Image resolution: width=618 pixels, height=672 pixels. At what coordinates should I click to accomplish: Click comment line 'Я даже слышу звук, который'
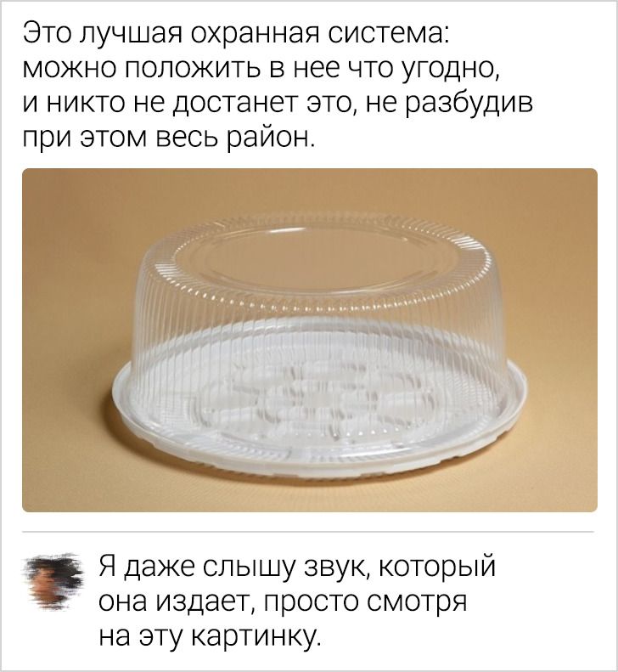(x=297, y=567)
